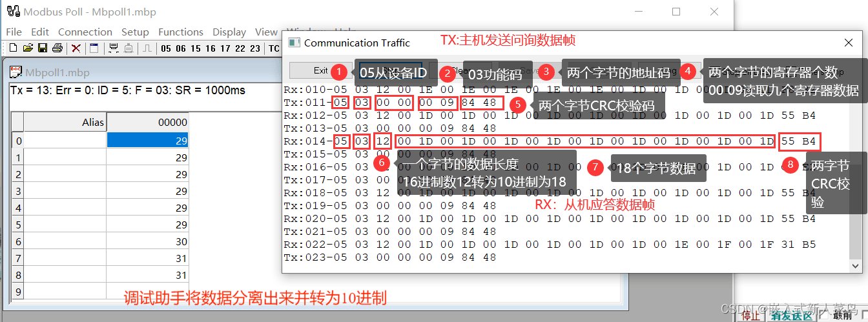Click the traffic line Tx:013
868x322 pixels.
click(x=390, y=128)
